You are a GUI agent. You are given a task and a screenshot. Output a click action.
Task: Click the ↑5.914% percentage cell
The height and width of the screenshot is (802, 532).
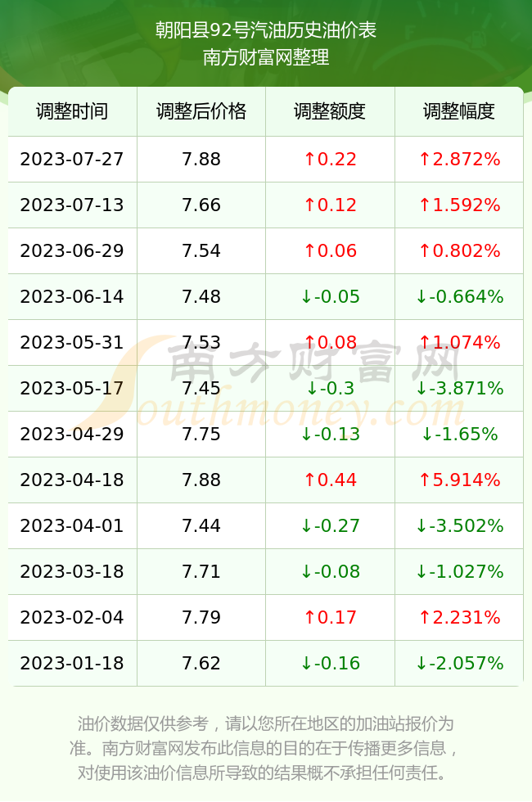point(459,480)
